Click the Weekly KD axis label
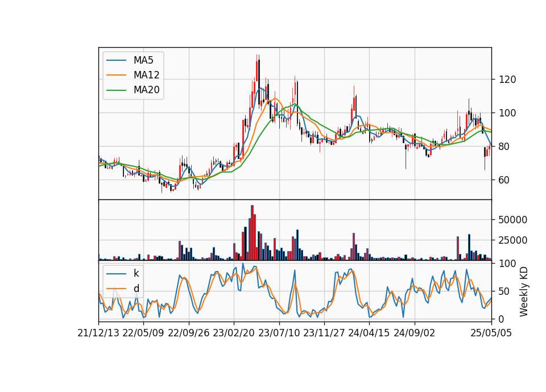This screenshot has height=392, width=546. click(x=523, y=292)
